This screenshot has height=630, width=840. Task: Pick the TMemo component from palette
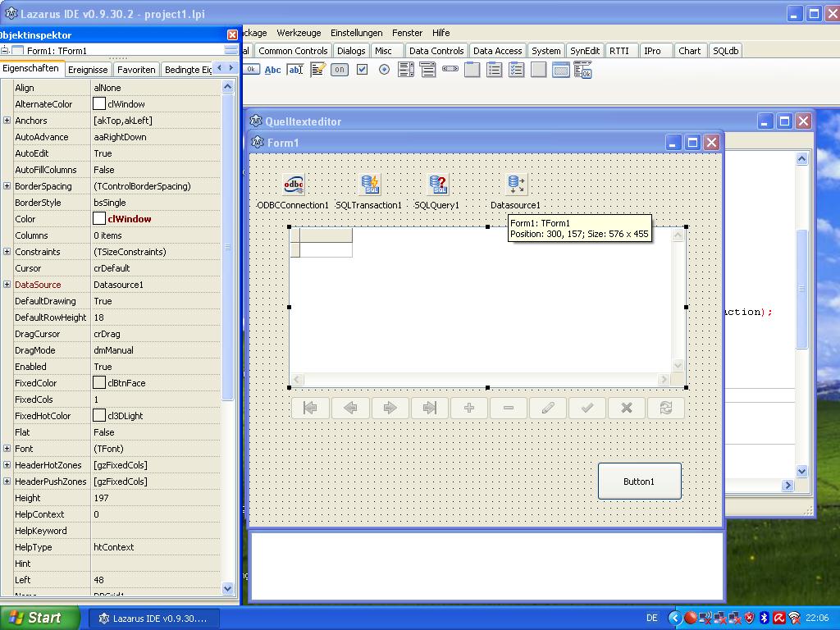(x=317, y=71)
